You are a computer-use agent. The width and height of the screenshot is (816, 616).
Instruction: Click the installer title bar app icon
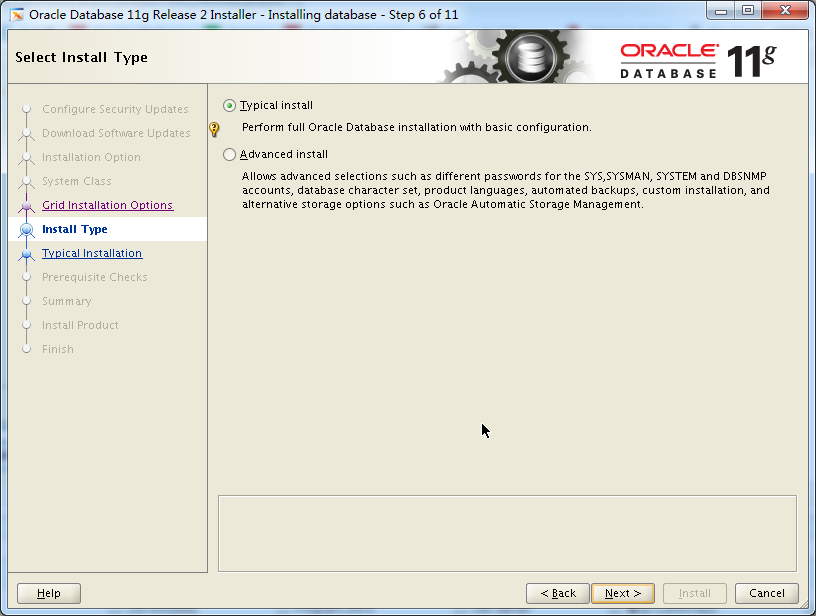[17, 15]
